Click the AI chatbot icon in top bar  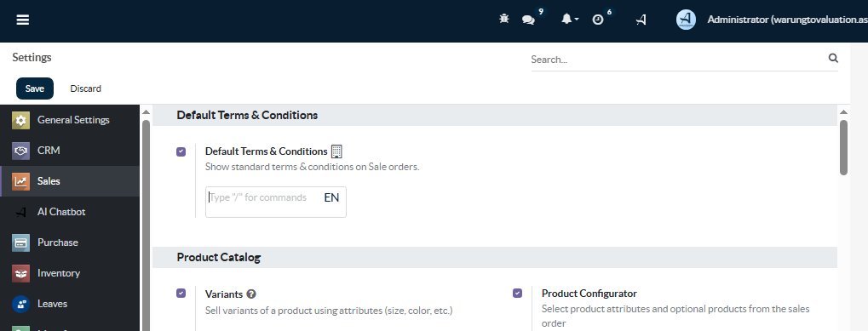641,20
